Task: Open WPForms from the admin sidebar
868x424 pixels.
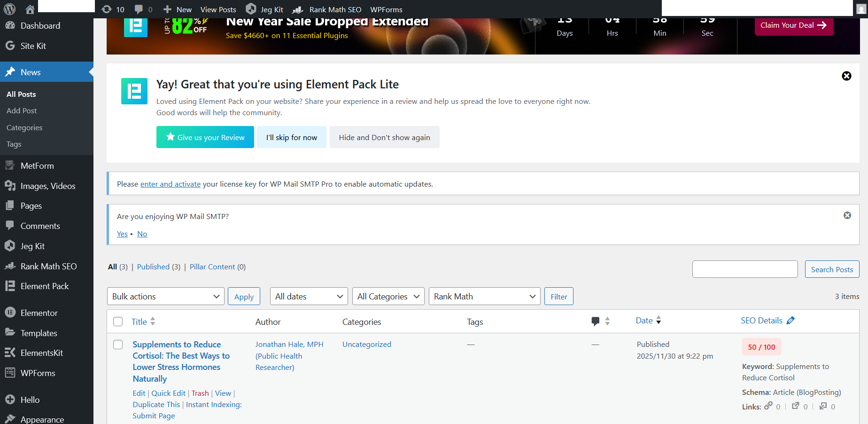Action: point(37,373)
